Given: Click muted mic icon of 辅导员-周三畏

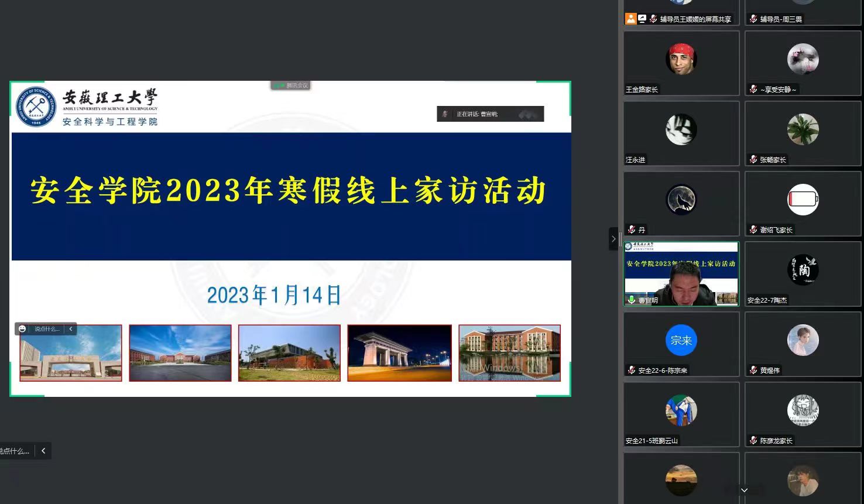Looking at the screenshot, I should [753, 19].
